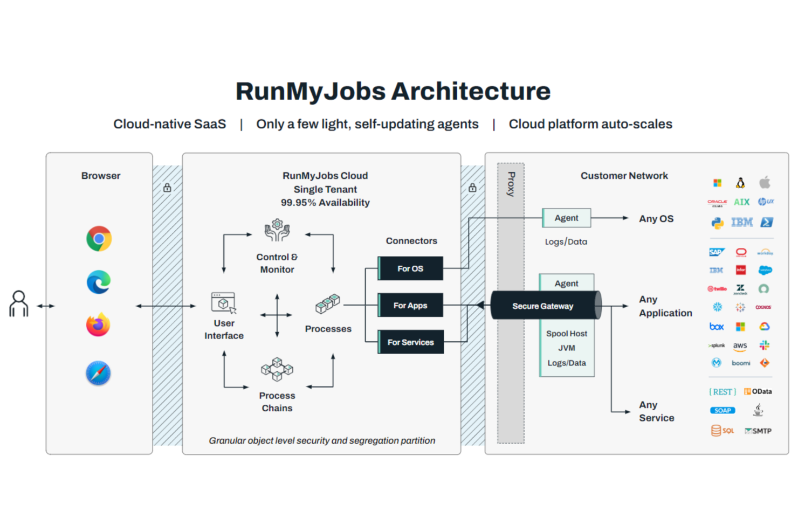
Task: Click the Splunk logo
Action: pos(717,346)
